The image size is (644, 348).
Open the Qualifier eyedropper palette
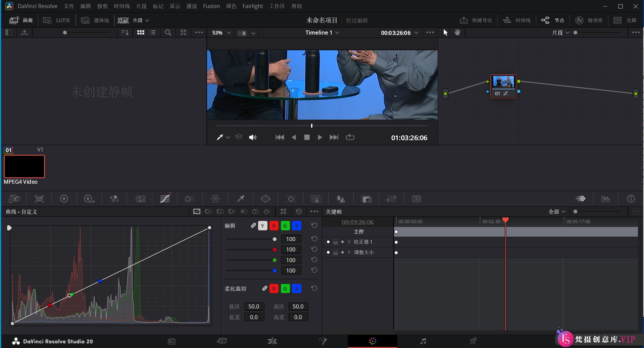[x=241, y=199]
